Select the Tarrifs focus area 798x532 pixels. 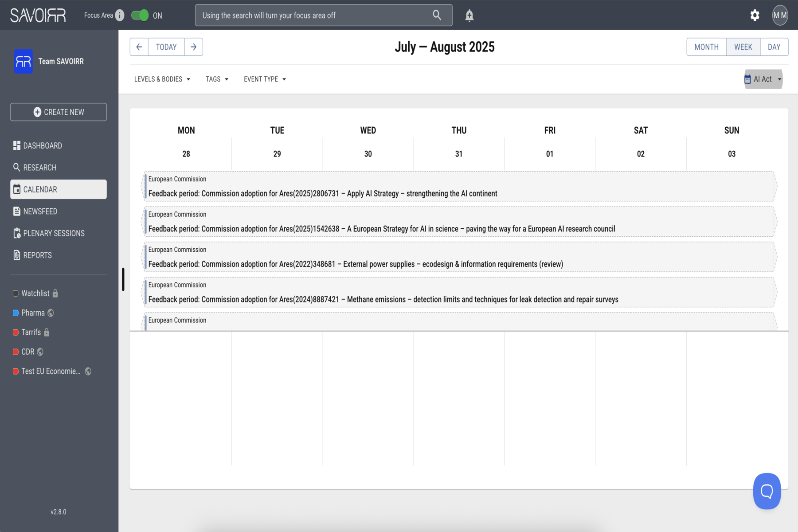coord(31,332)
